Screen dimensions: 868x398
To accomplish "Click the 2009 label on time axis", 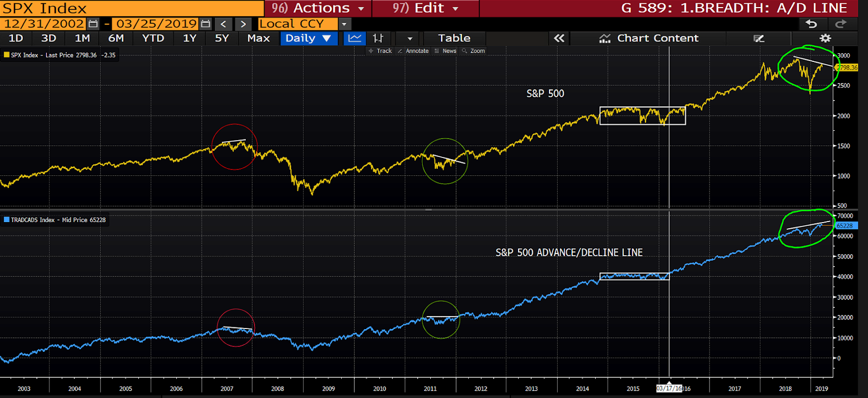I will pos(328,389).
